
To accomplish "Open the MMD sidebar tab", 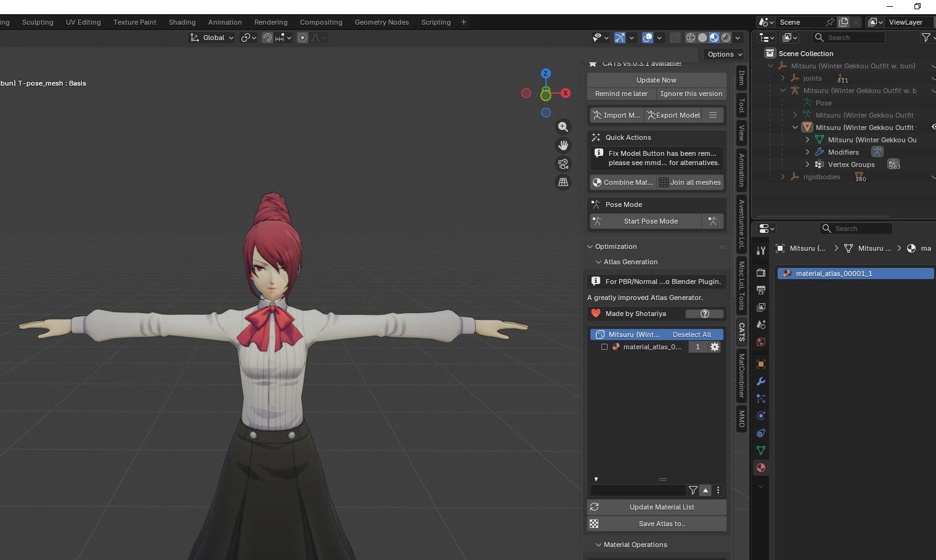I will (742, 419).
